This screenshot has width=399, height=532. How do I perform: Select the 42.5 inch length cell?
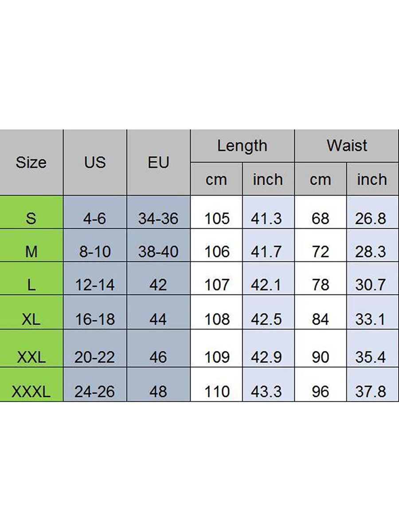click(266, 318)
